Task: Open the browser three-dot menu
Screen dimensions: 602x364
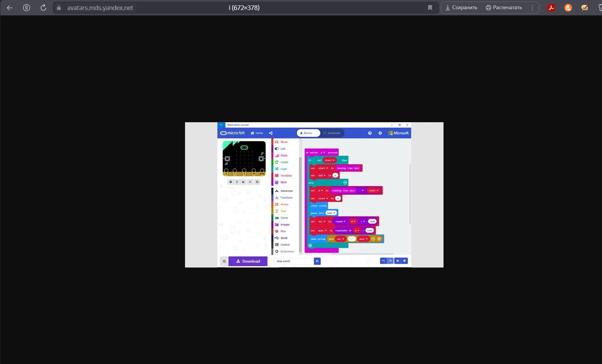Action: pos(532,8)
